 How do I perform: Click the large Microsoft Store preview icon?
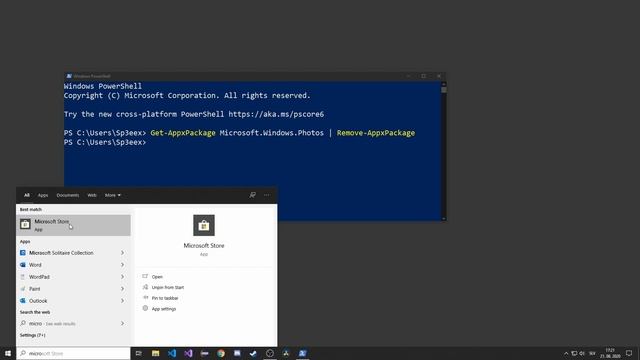(204, 225)
